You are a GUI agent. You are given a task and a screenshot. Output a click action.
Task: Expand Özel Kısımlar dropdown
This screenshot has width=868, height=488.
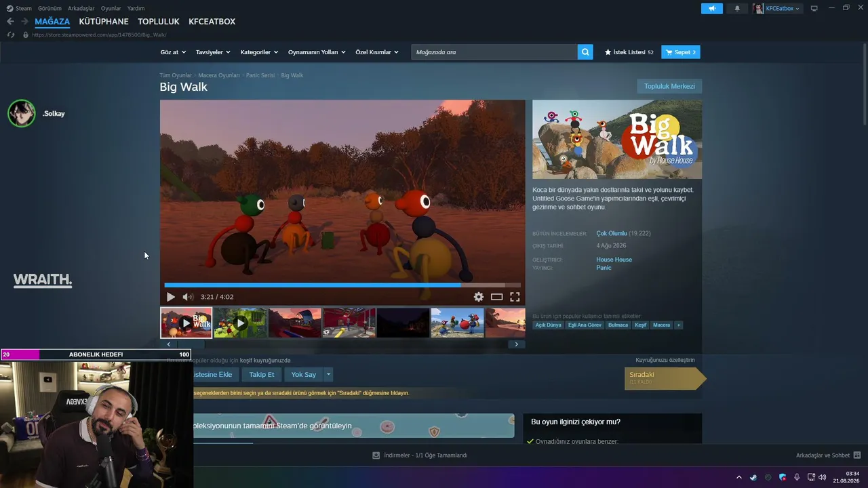[377, 52]
